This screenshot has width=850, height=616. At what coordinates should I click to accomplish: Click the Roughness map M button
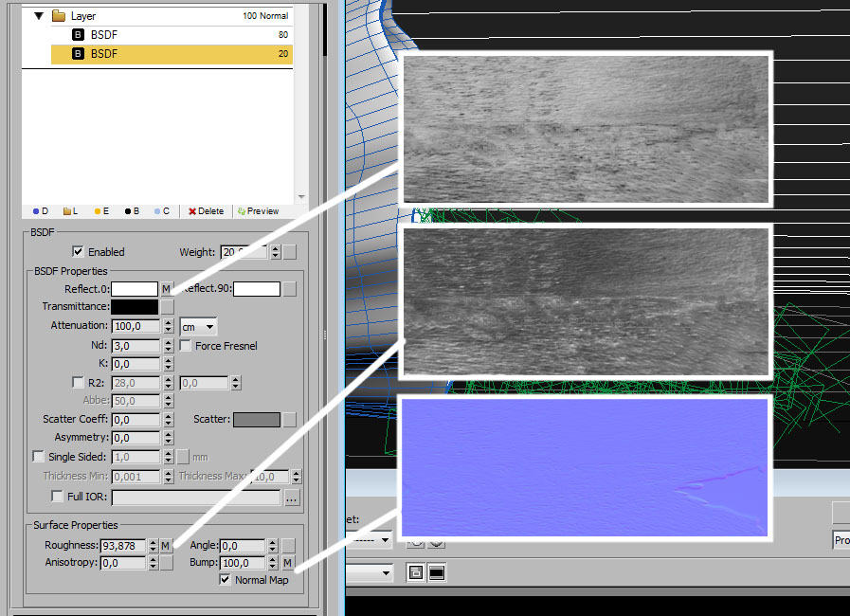[166, 546]
